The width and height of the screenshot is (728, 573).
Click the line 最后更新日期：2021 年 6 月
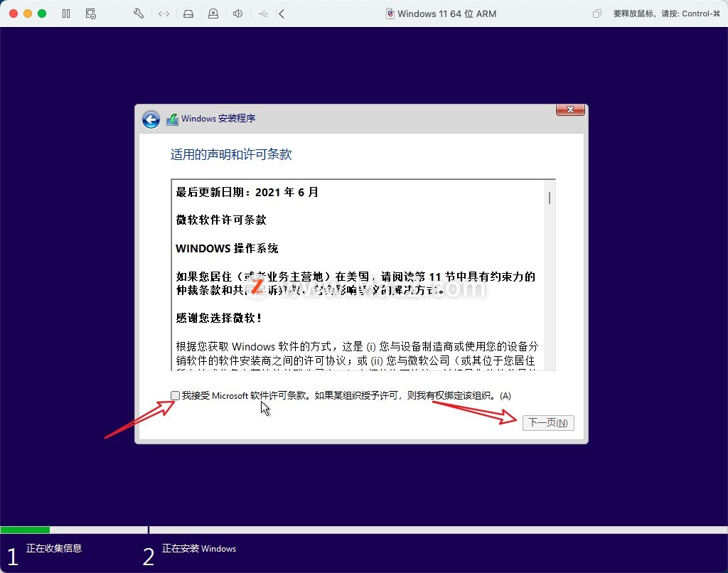(x=247, y=192)
